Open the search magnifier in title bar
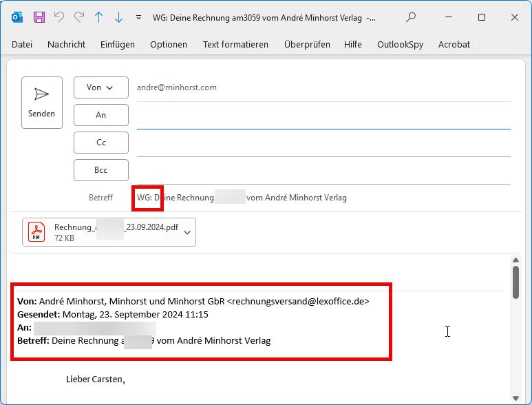 coord(411,17)
